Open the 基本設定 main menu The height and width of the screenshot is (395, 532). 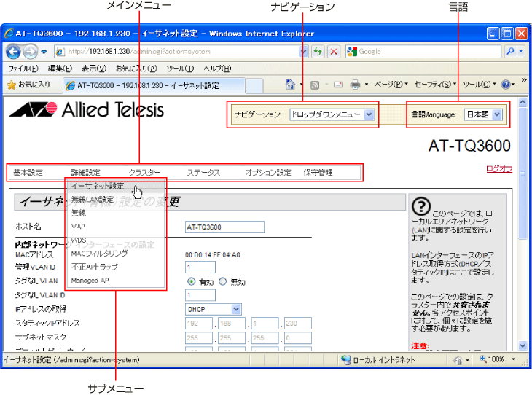(28, 173)
